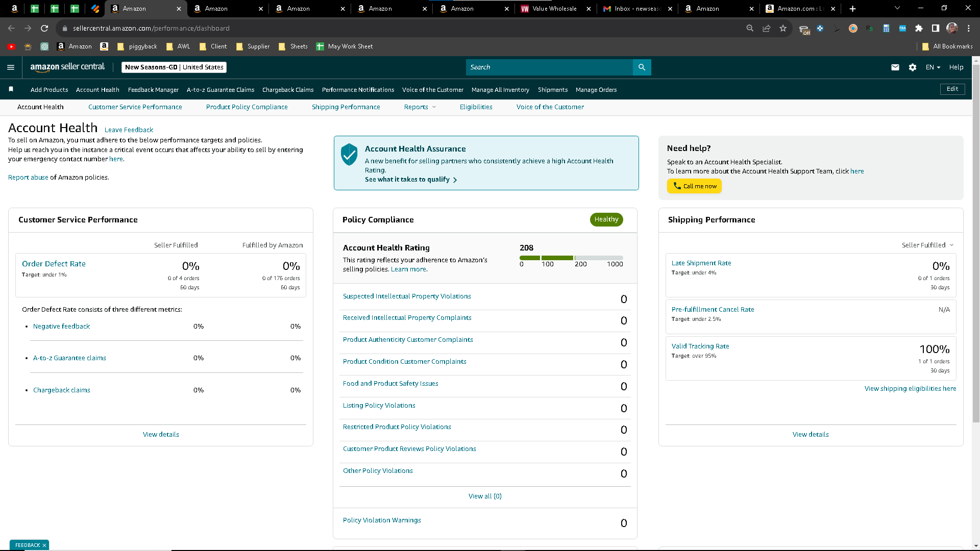Close the FEEDBACK tab with X

pyautogui.click(x=44, y=545)
